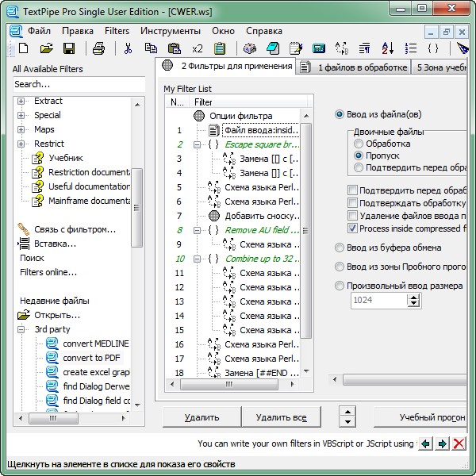Screen dimensions: 476x476
Task: Click the red X icon in tip bar
Action: pyautogui.click(x=459, y=443)
